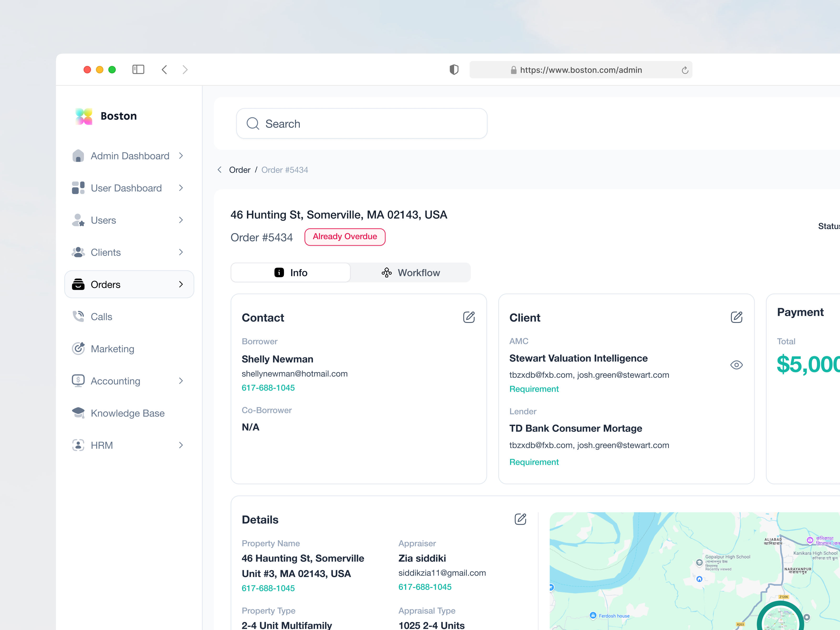Click the Knowledge Base graduation cap icon
This screenshot has width=840, height=630.
(x=78, y=413)
